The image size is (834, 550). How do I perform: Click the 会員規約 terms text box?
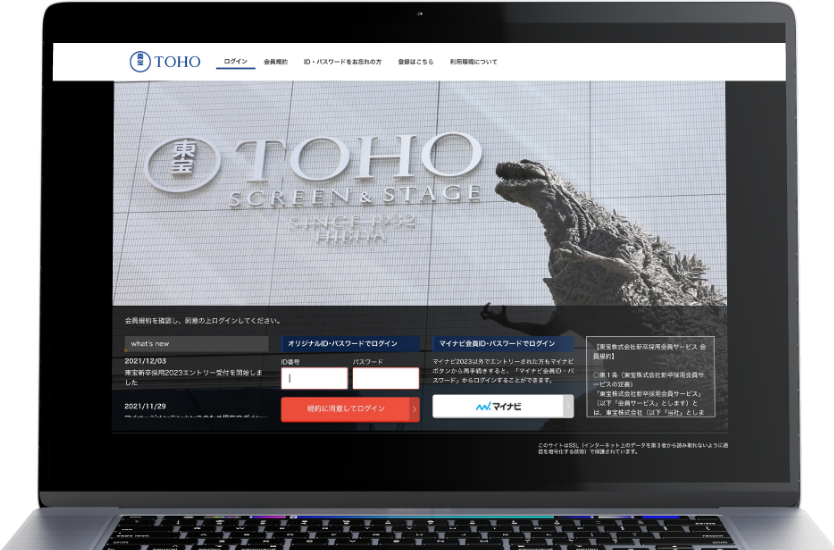click(650, 377)
